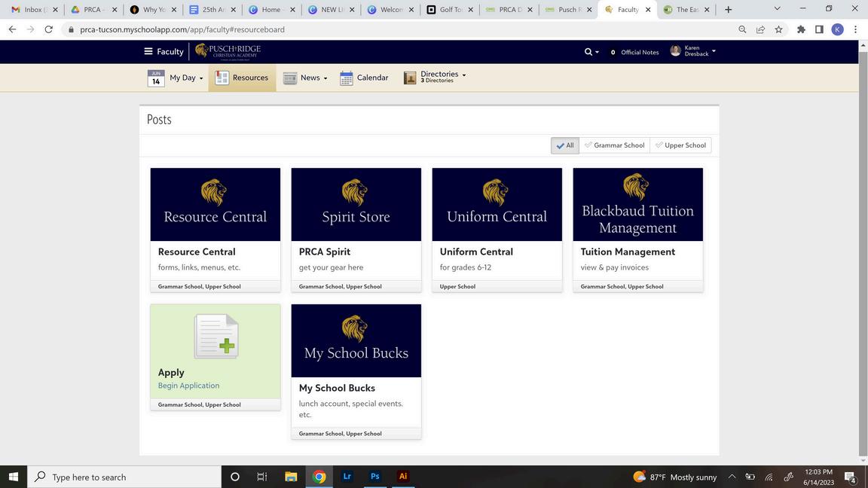Open Illustrator from the taskbar

(x=403, y=477)
